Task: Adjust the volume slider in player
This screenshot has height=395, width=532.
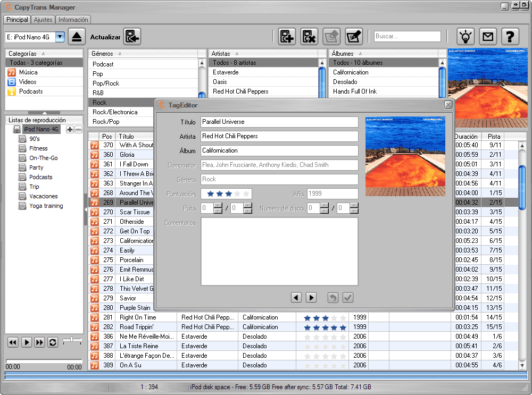Action: [x=72, y=339]
